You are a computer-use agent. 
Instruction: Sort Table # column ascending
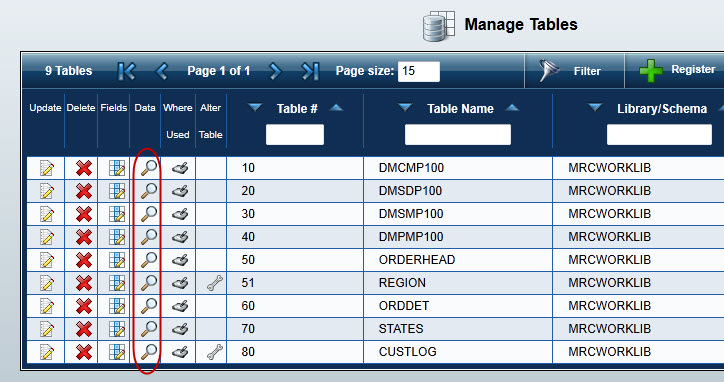[x=336, y=108]
